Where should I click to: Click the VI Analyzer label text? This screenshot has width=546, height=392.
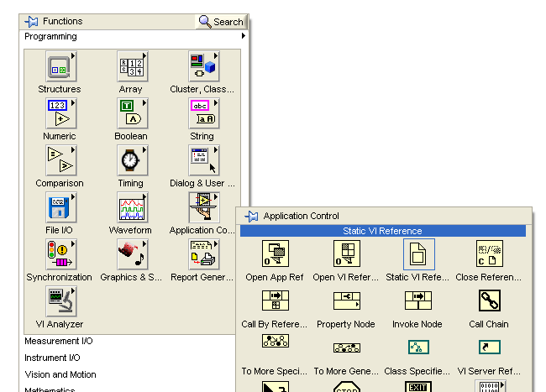[60, 324]
